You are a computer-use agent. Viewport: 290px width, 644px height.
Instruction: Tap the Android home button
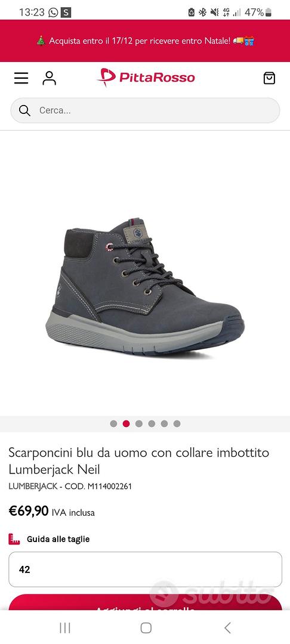click(x=146, y=627)
